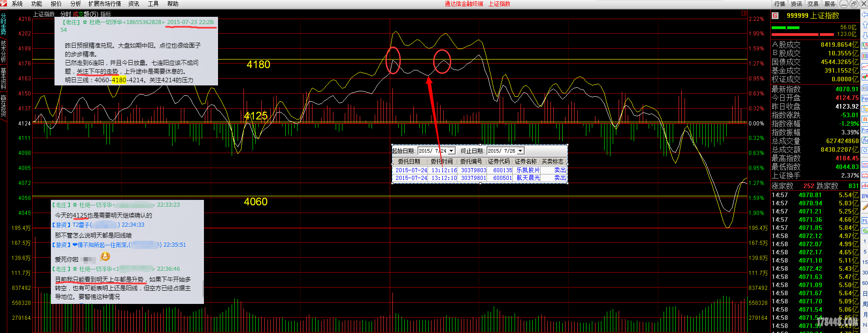Image resolution: width=868 pixels, height=333 pixels.
Task: Select the 30-minute period button
Action: click(864, 273)
